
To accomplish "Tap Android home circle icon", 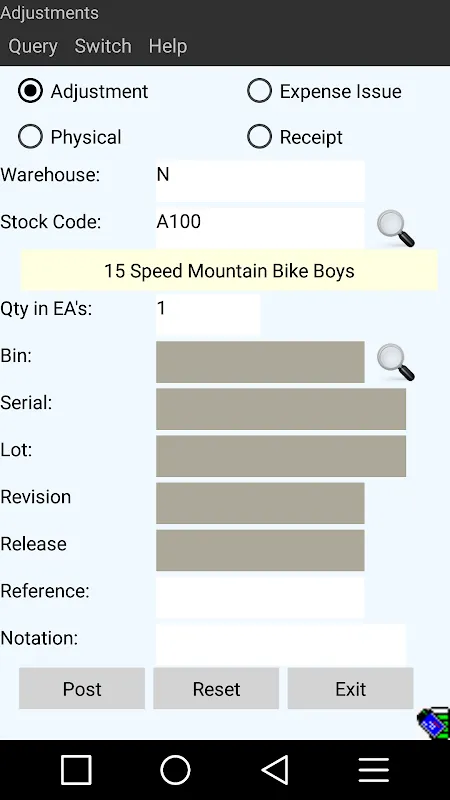I will (175, 769).
